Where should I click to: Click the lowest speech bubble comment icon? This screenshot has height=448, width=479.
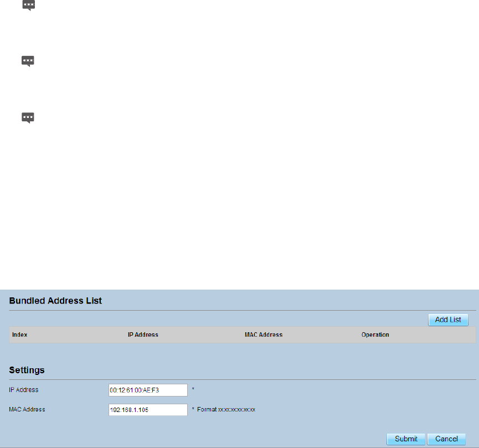(28, 117)
